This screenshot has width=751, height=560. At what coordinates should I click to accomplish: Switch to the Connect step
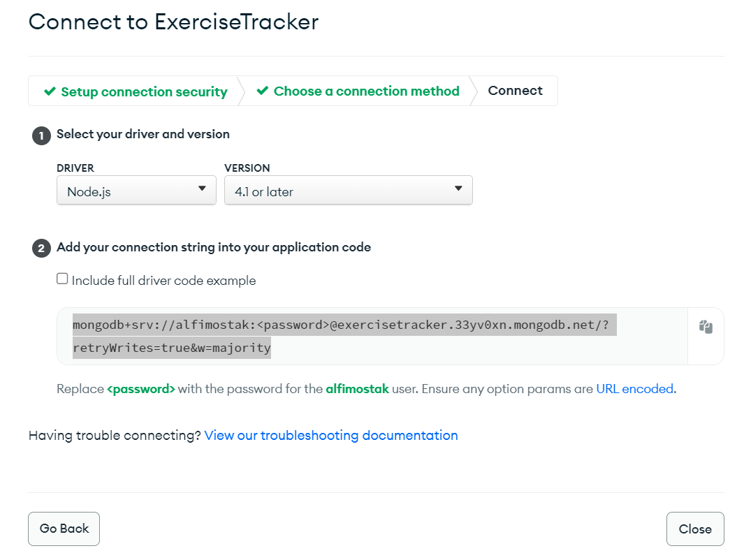[515, 91]
